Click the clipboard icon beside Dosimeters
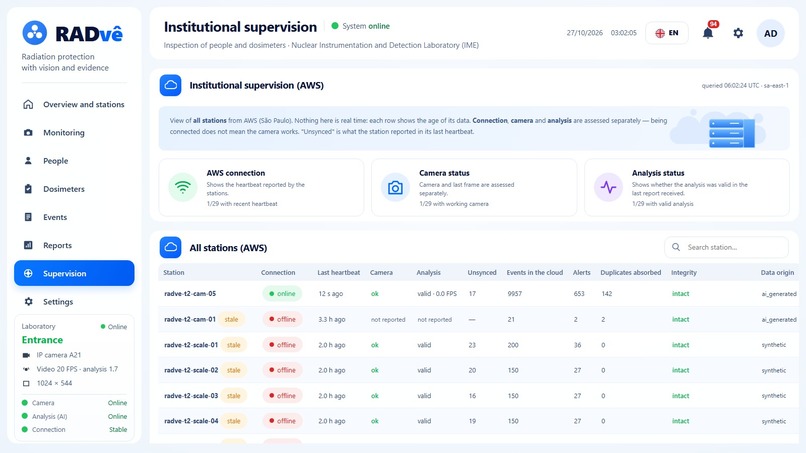The height and width of the screenshot is (453, 806). [x=28, y=189]
